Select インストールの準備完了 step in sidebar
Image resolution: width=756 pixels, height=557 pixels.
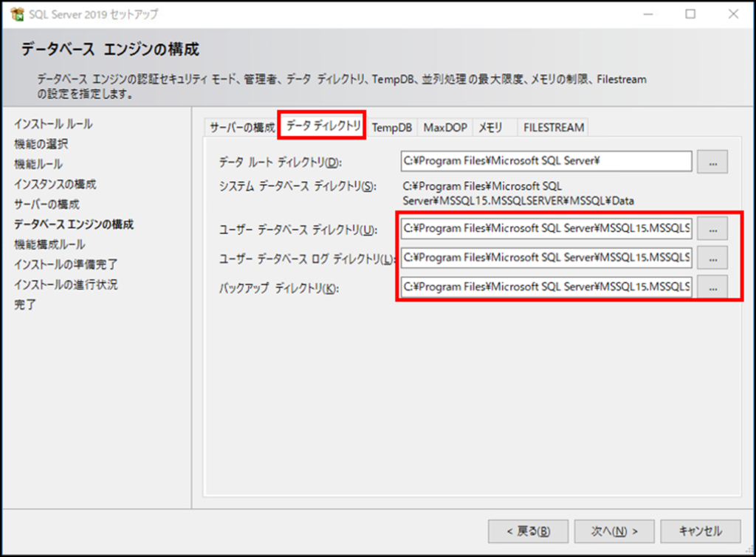tap(66, 264)
